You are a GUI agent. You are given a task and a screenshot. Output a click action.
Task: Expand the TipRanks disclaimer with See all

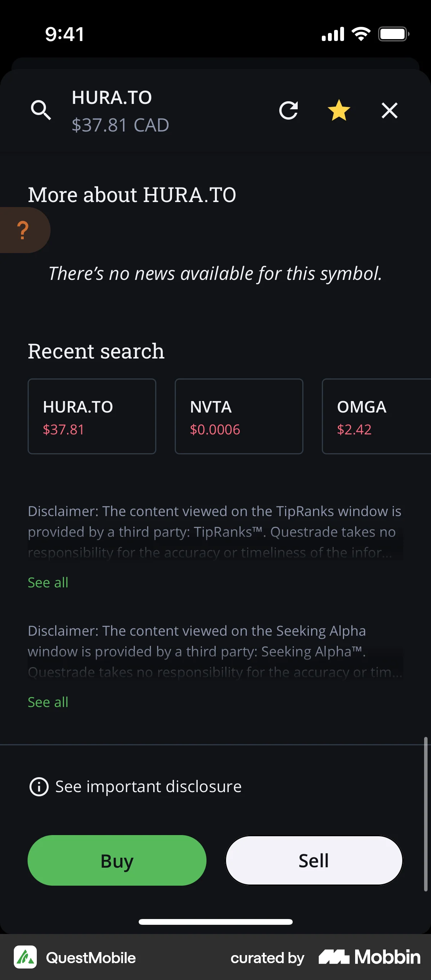48,582
